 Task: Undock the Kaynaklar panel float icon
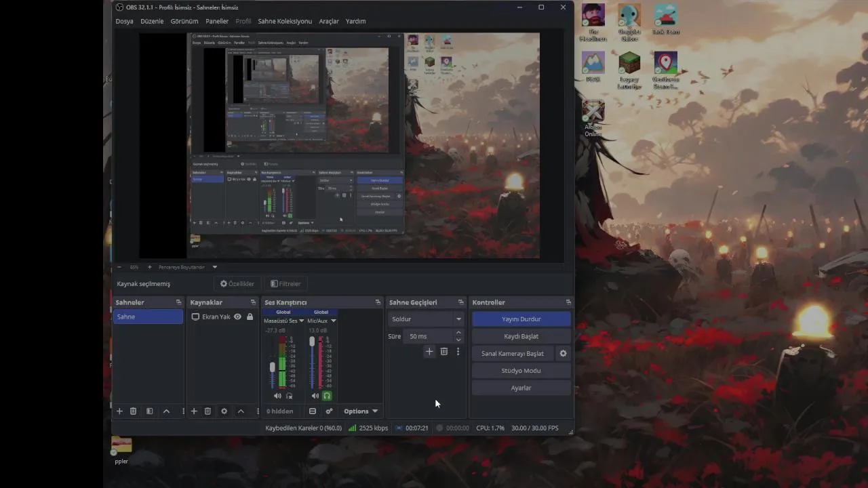[x=253, y=302]
